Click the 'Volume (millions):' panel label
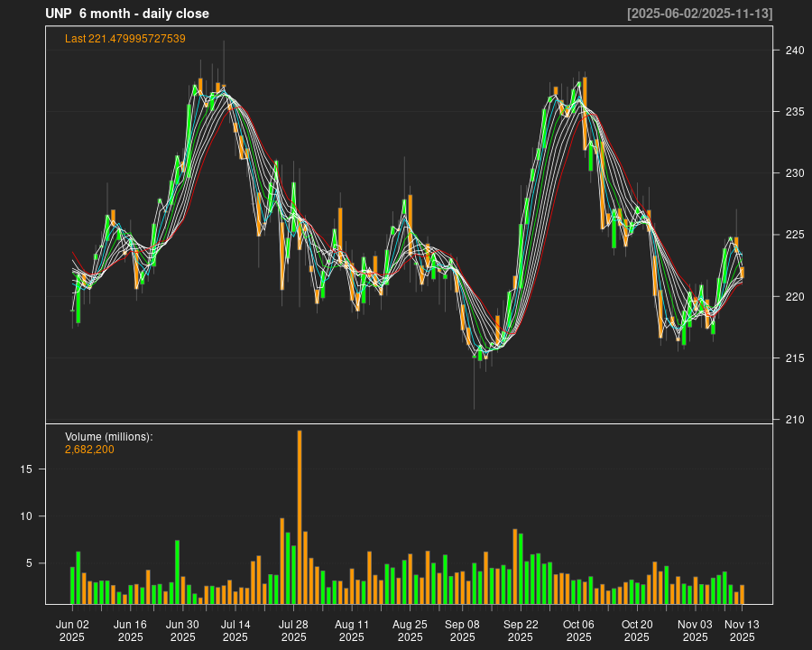 point(109,437)
